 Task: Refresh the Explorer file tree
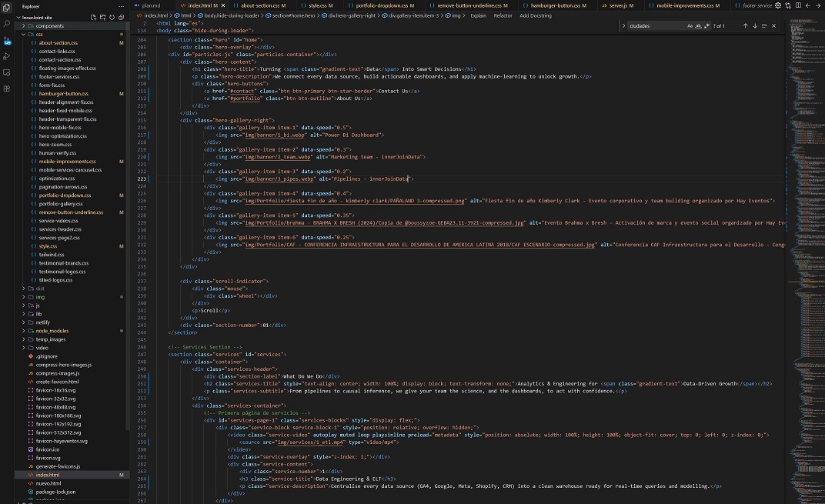pos(112,18)
